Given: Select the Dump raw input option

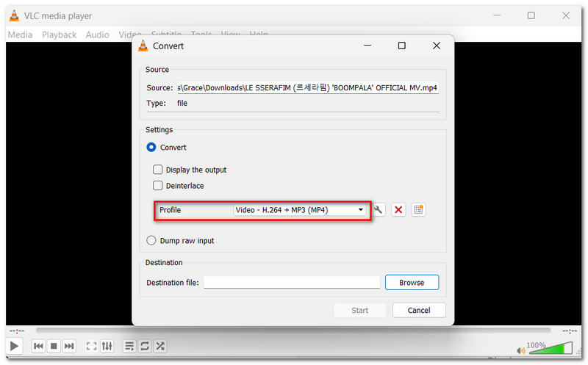Looking at the screenshot, I should [x=151, y=241].
